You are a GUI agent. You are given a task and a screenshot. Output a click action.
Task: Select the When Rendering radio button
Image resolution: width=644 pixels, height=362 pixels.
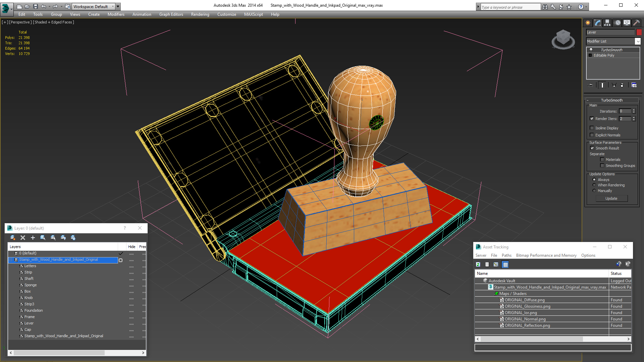coord(594,185)
